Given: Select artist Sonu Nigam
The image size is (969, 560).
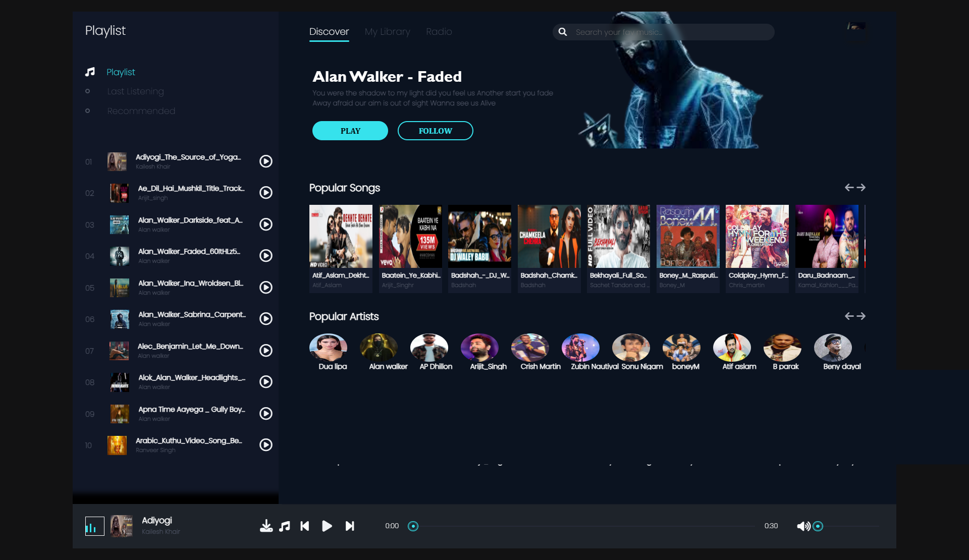Looking at the screenshot, I should coord(631,347).
